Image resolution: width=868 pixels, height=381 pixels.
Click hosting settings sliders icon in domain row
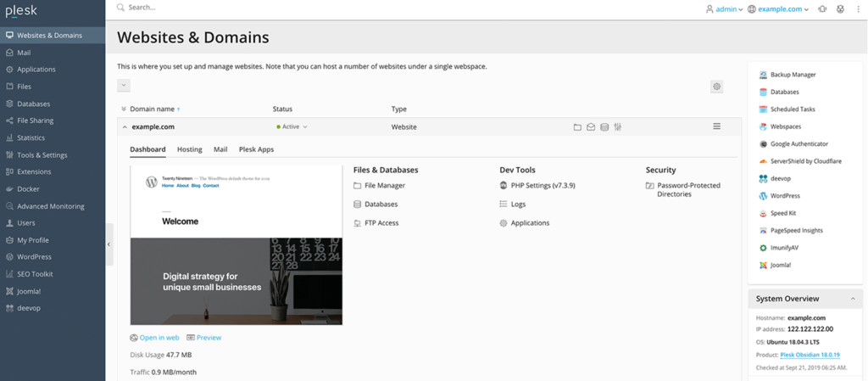point(618,126)
